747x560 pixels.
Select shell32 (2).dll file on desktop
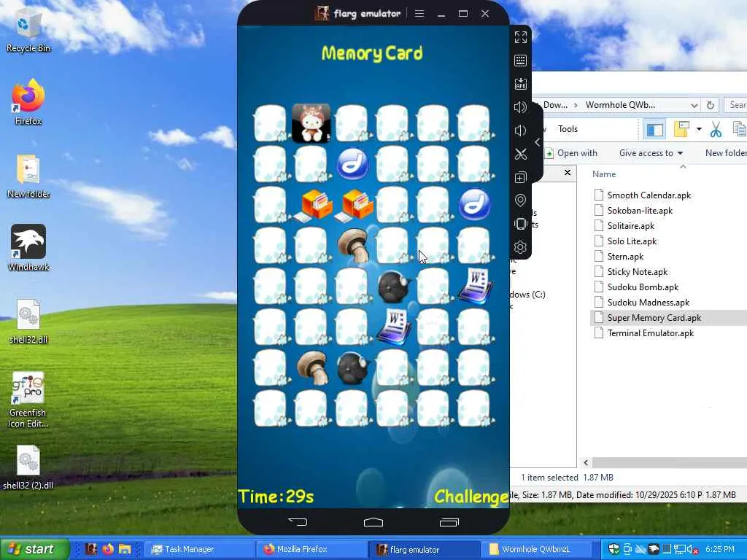[x=28, y=467]
